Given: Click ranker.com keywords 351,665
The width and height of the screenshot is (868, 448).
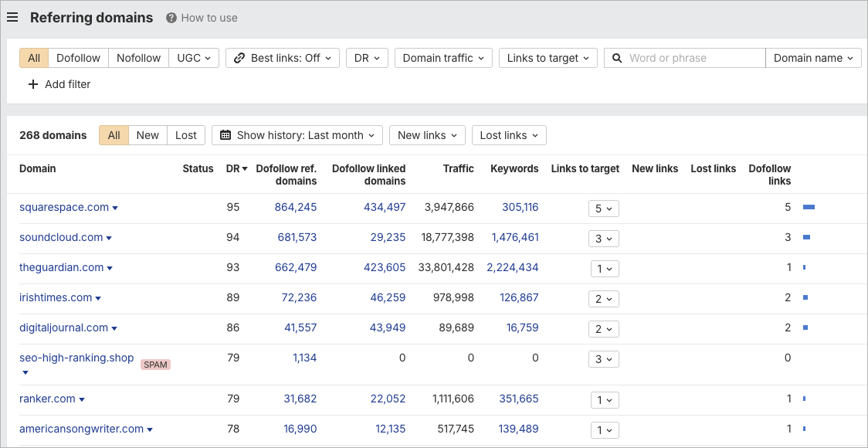Looking at the screenshot, I should pos(519,399).
